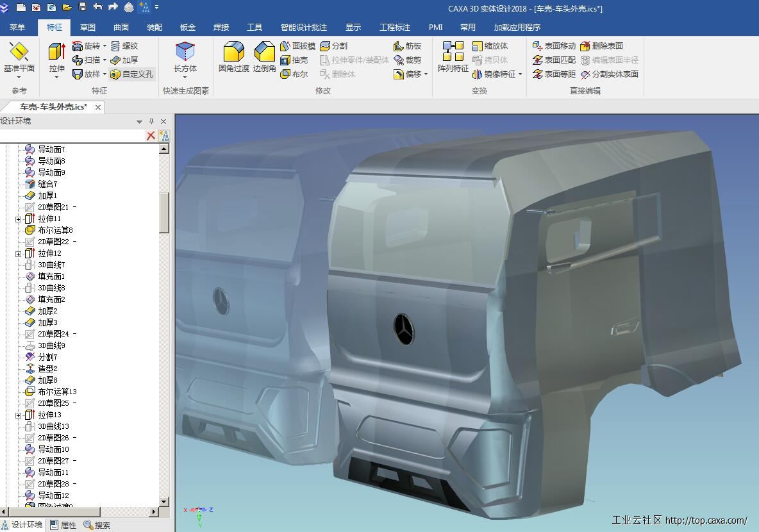Open the 放样 dropdown arrow

point(104,74)
